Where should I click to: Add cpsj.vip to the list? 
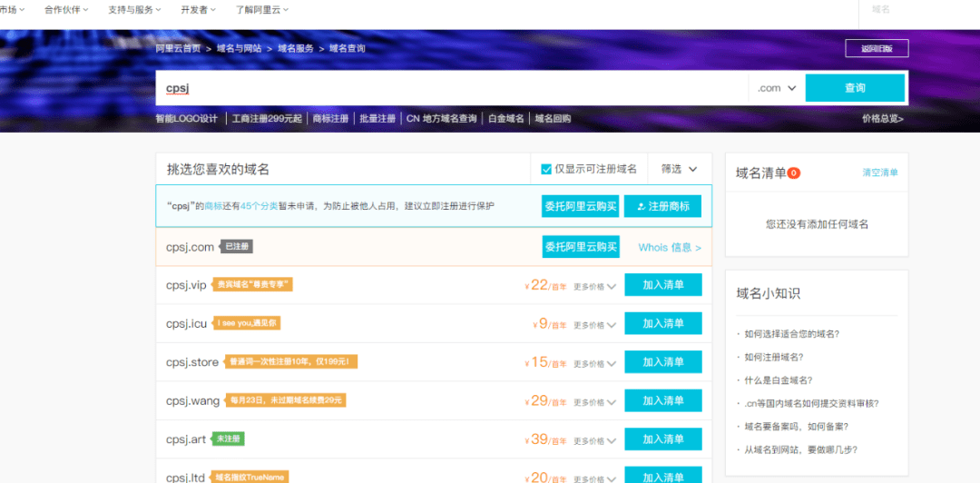coord(662,285)
